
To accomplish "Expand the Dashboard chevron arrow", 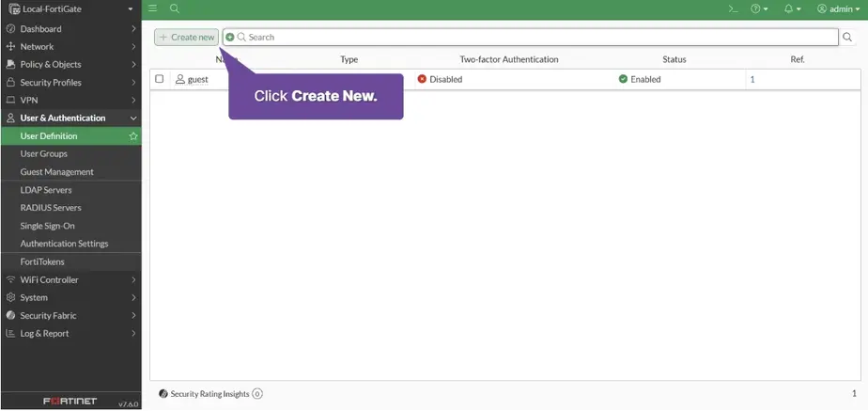I will [133, 29].
